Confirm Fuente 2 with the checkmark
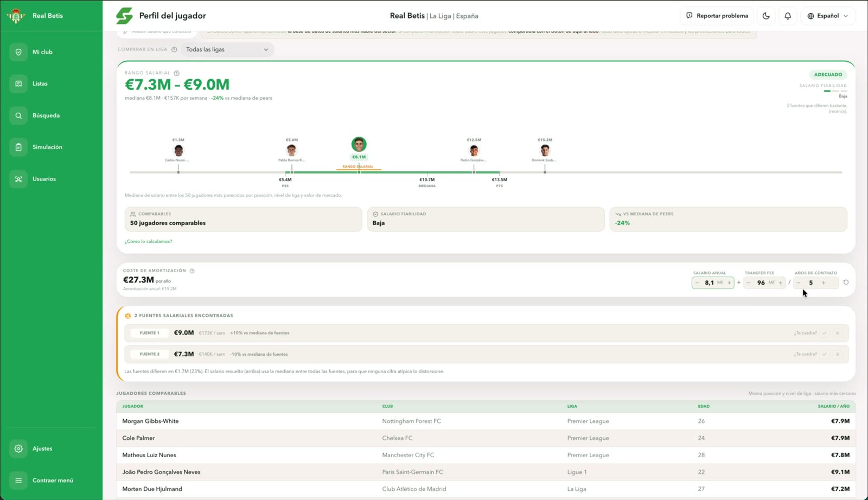The height and width of the screenshot is (500, 868). (825, 354)
